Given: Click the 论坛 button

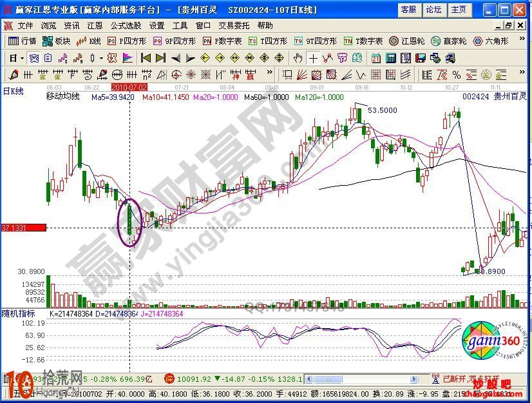Looking at the screenshot, I should (434, 10).
